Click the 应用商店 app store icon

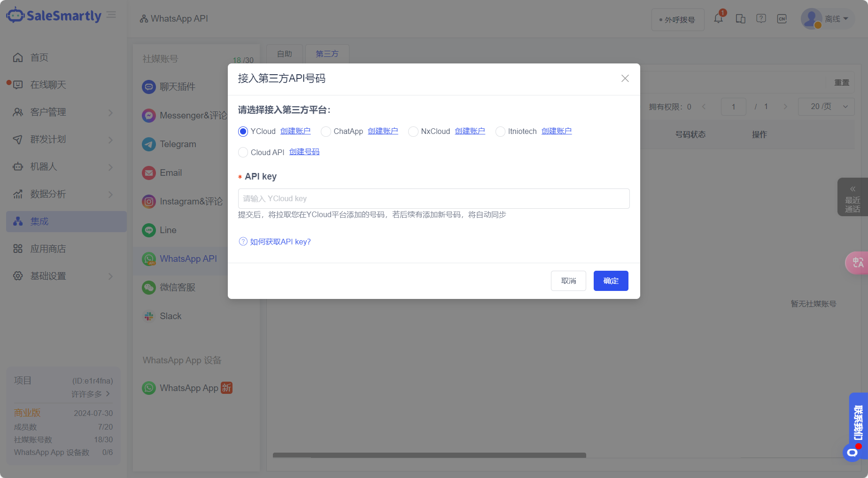click(x=18, y=249)
